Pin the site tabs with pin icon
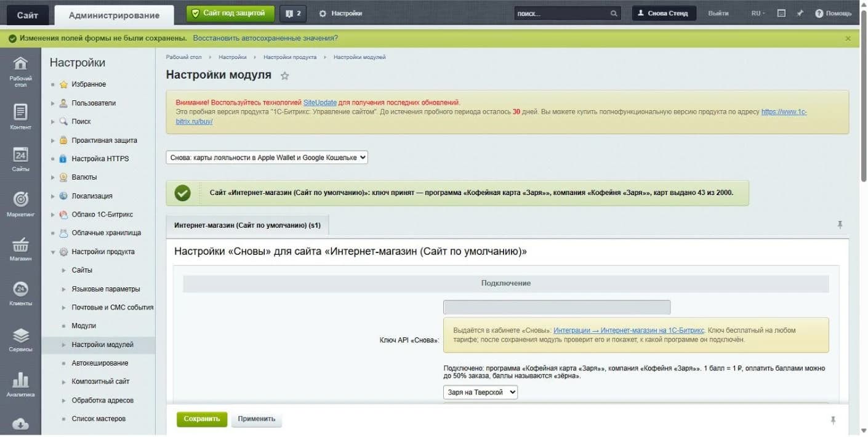Screen dimensions: 868x437 pos(840,225)
